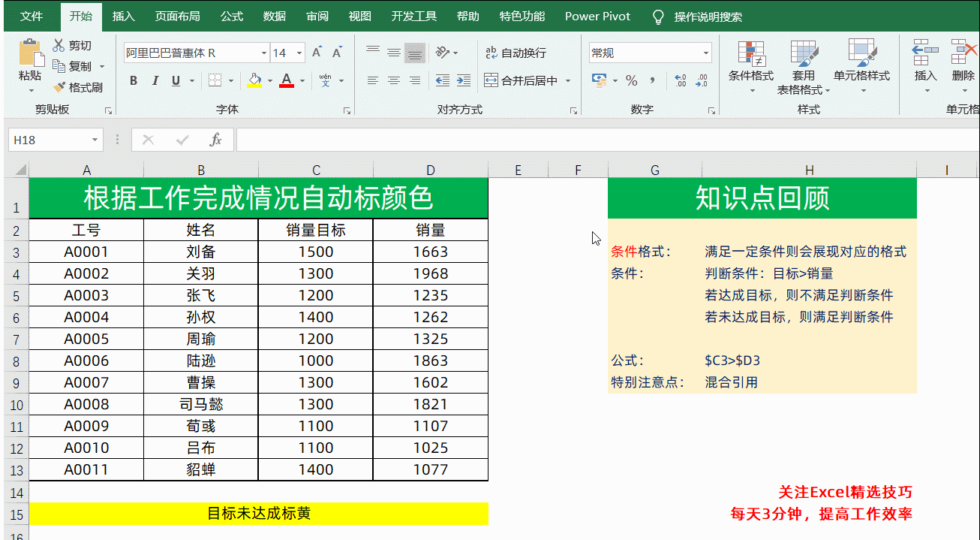Switch to the Insert (插入) tab
Screen dimensions: 980x540
point(123,16)
